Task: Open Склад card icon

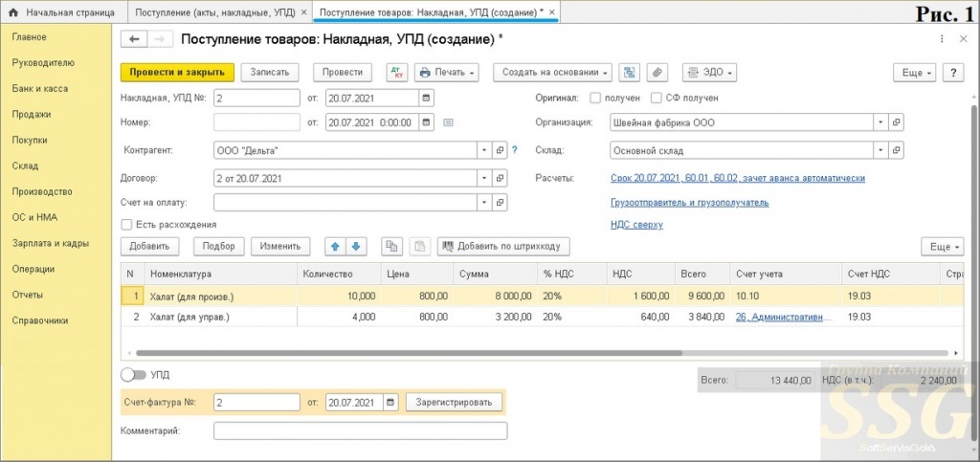Action: (x=896, y=150)
